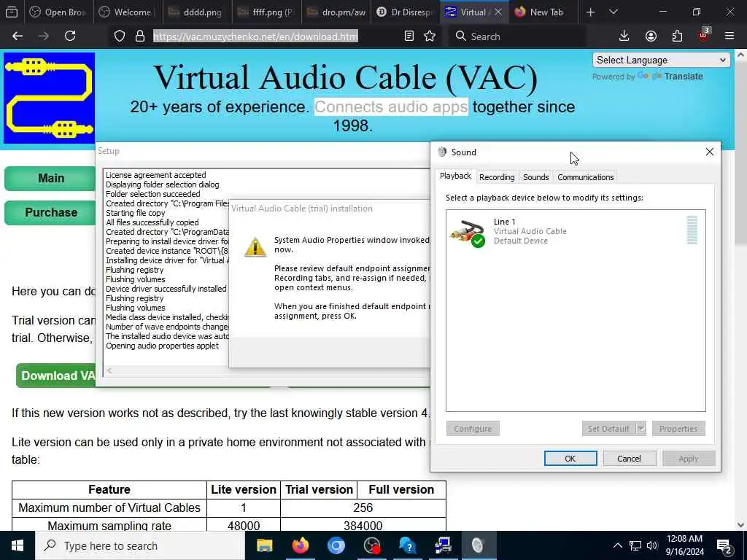This screenshot has width=747, height=560.
Task: Click the green Download VAC button
Action: point(56,376)
